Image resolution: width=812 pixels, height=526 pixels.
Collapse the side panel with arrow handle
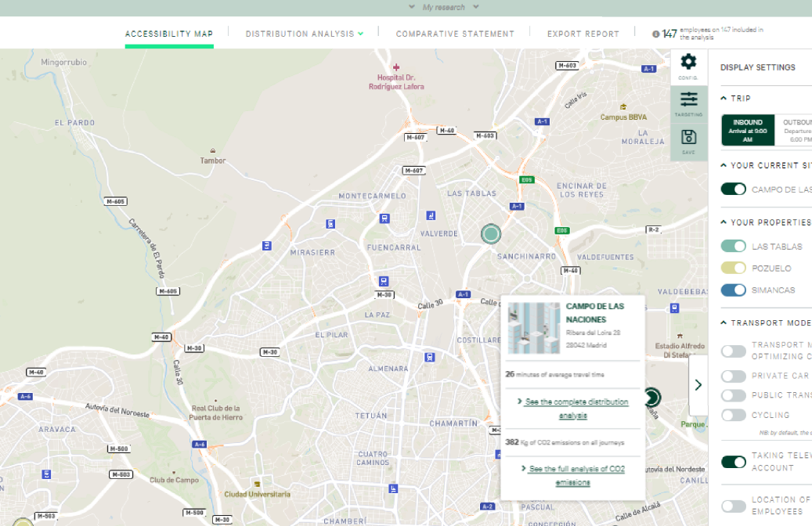pos(698,384)
